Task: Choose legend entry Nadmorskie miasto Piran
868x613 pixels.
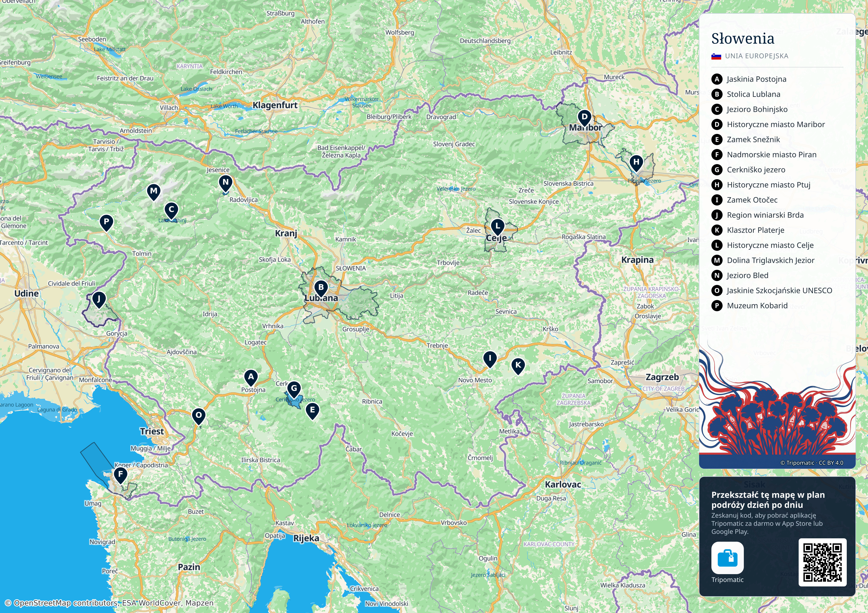Action: [x=764, y=155]
